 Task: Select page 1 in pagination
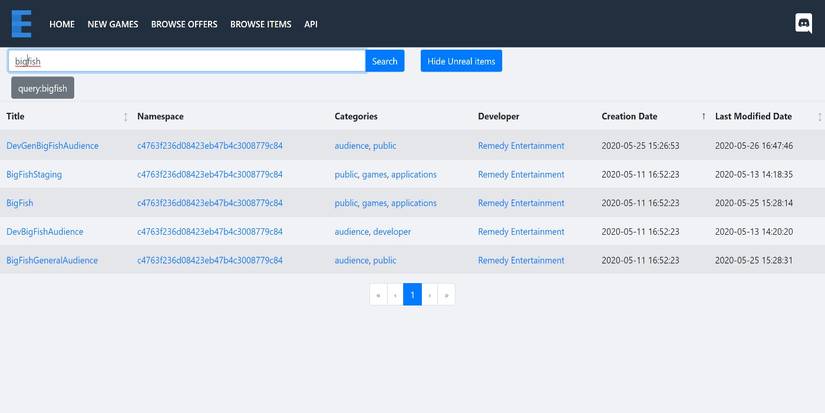coord(412,295)
